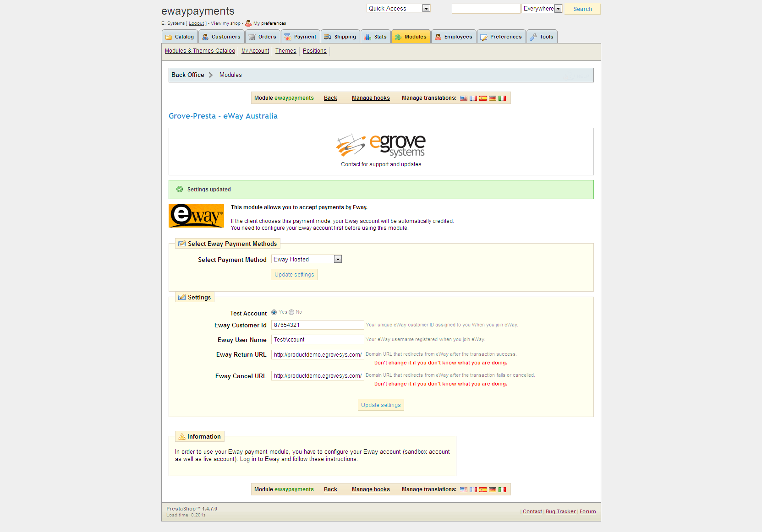
Task: Switch to the Preferences tab
Action: pyautogui.click(x=501, y=36)
